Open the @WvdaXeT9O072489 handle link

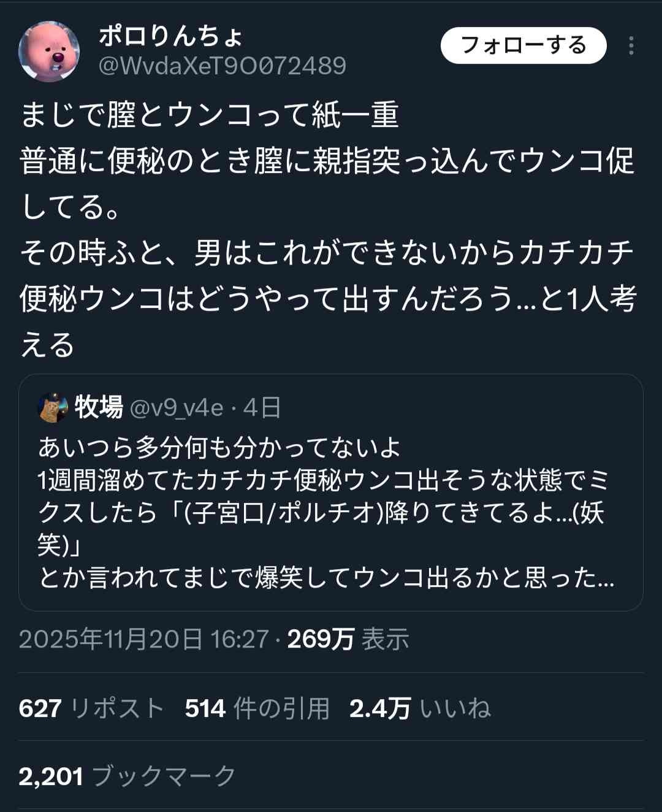[223, 66]
